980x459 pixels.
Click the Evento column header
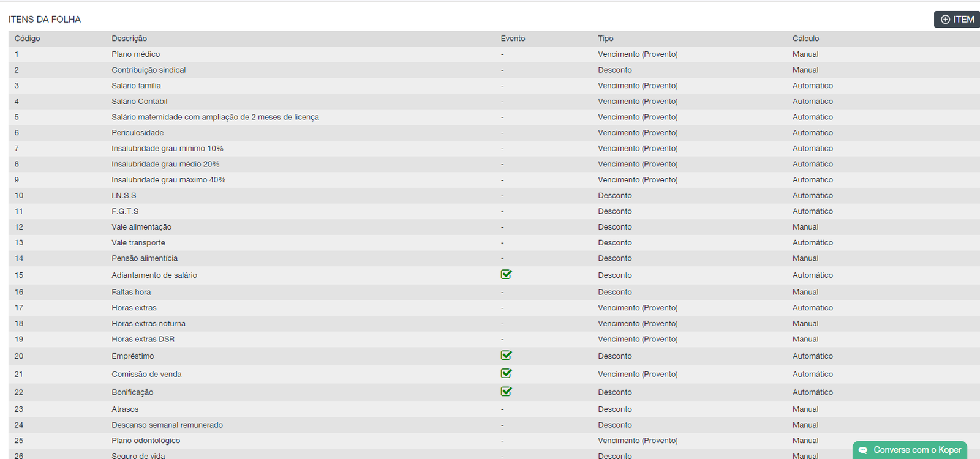513,39
